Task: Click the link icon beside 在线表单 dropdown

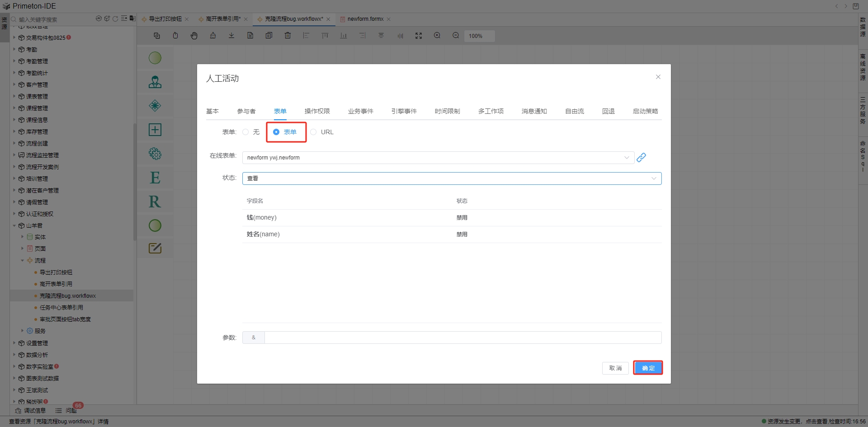Action: [641, 157]
